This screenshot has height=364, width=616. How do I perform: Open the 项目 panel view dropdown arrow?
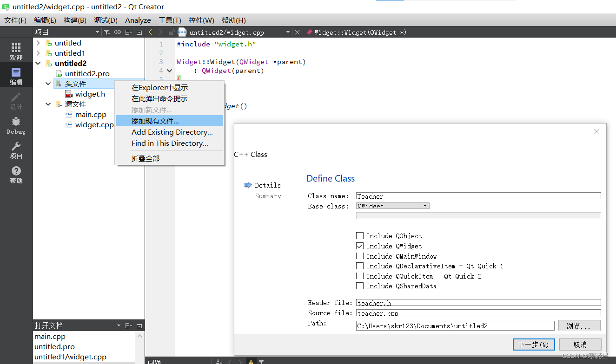click(97, 32)
